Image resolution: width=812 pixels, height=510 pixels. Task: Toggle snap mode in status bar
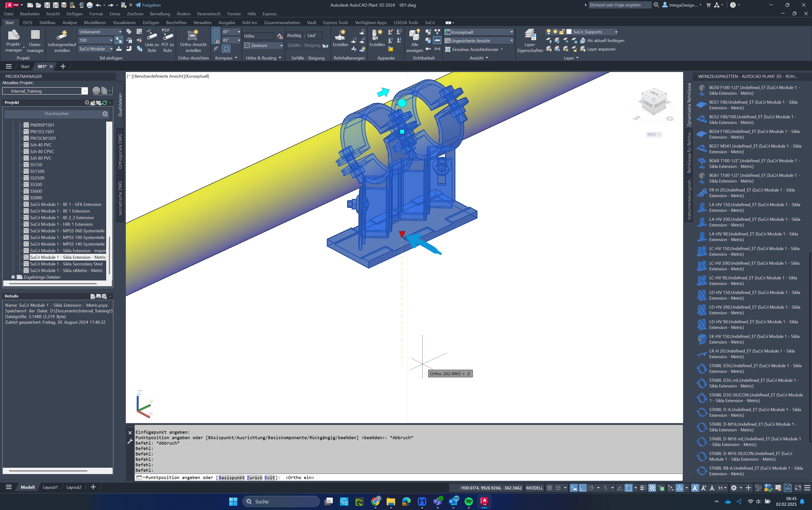558,488
